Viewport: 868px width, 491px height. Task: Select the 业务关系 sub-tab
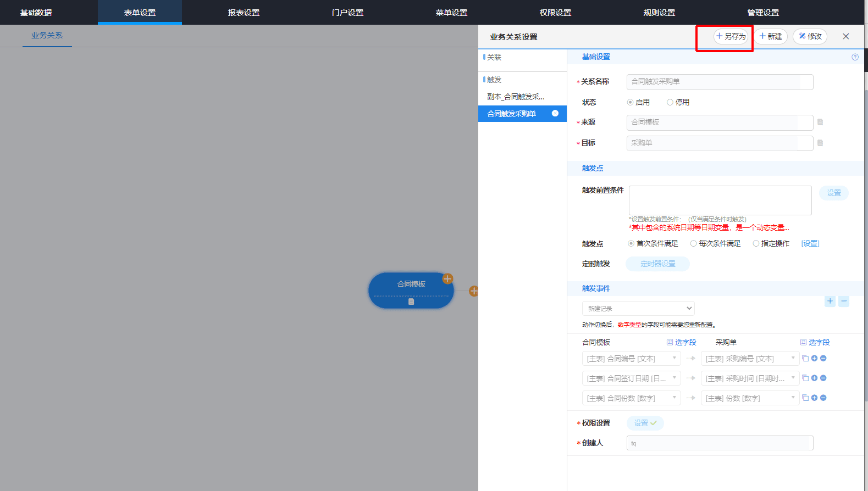47,35
